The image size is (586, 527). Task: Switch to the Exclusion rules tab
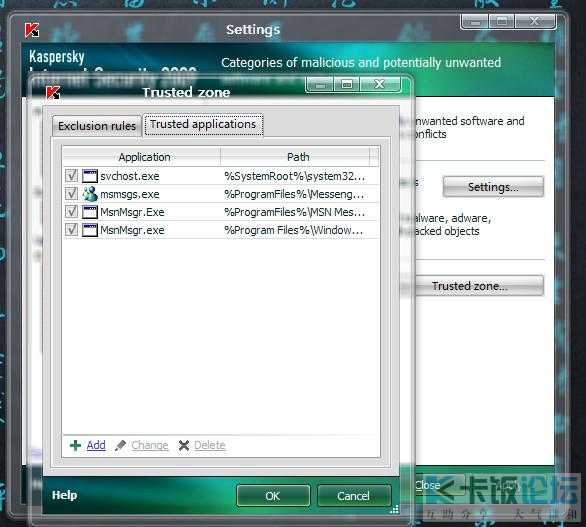click(x=97, y=126)
